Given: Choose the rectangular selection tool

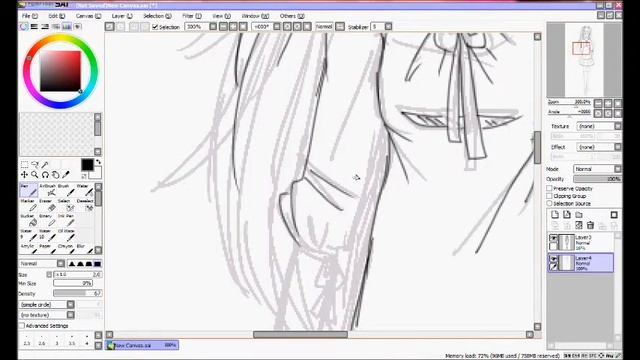Looking at the screenshot, I should (24, 164).
